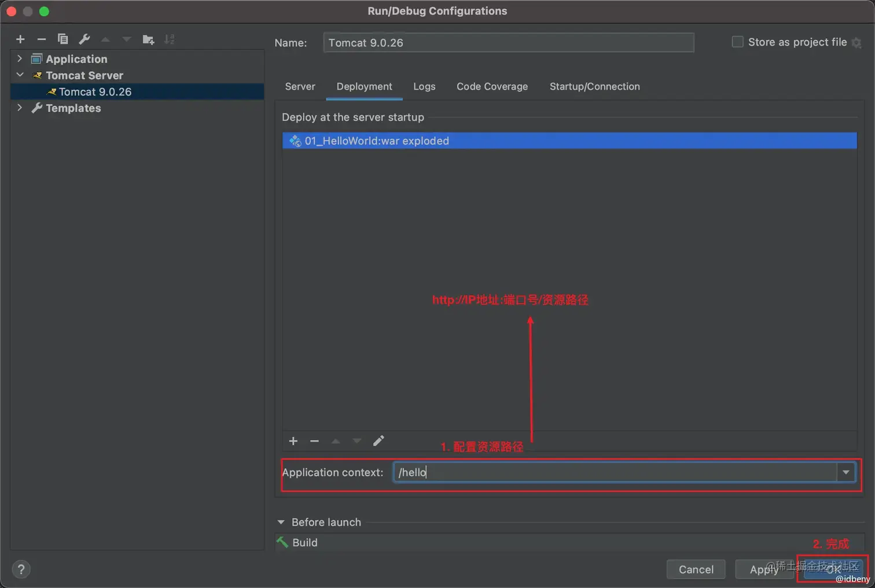Switch to the Server tab

[300, 86]
